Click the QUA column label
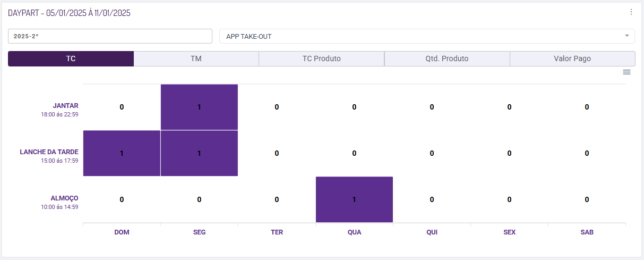Image resolution: width=644 pixels, height=260 pixels. [354, 232]
